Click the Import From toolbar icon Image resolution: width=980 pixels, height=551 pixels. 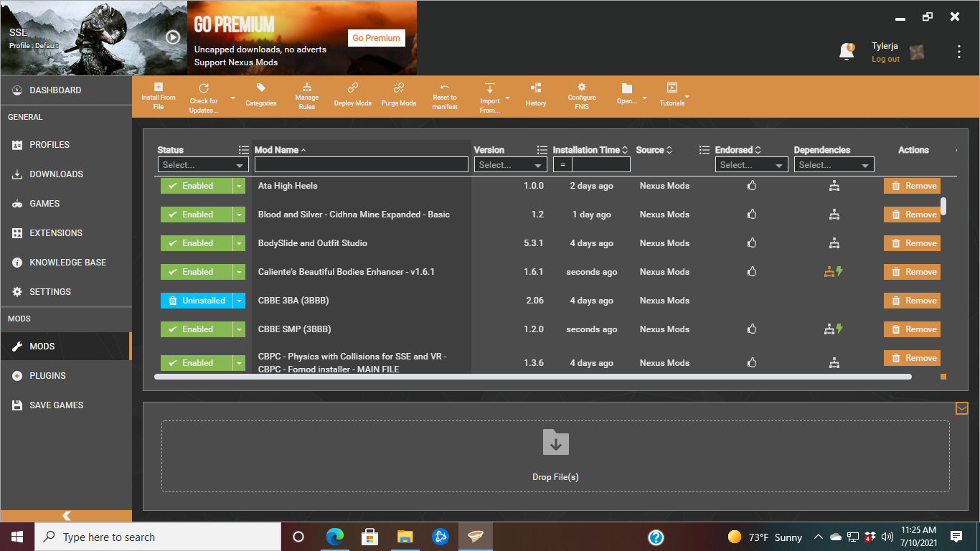tap(490, 88)
